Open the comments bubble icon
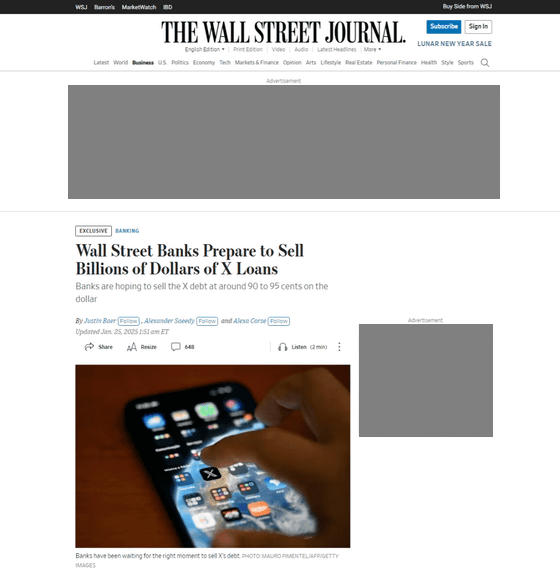560x578 pixels. tap(176, 347)
